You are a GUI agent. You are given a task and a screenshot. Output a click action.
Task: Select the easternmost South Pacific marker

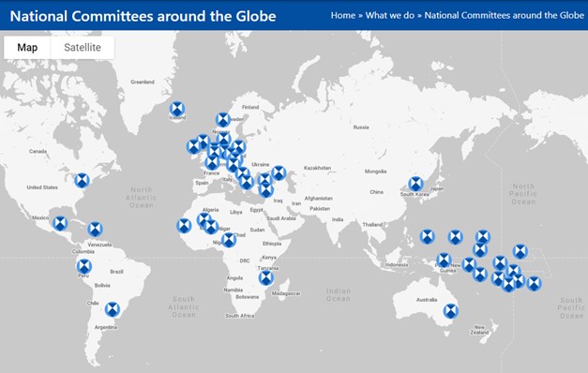(x=534, y=284)
